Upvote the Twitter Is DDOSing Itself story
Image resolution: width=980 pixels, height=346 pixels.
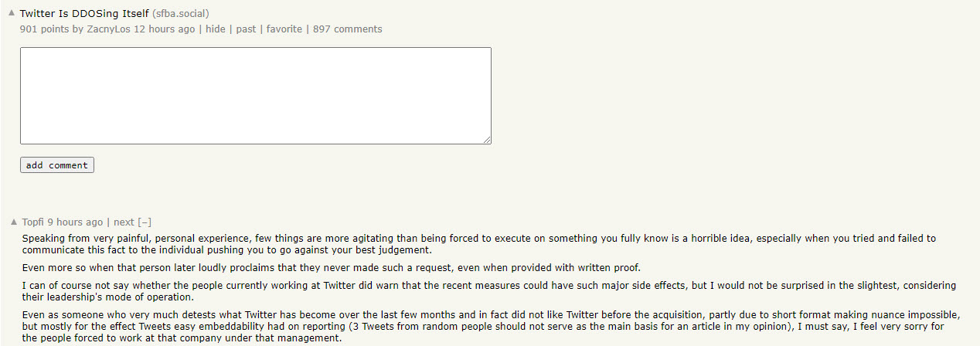point(12,13)
